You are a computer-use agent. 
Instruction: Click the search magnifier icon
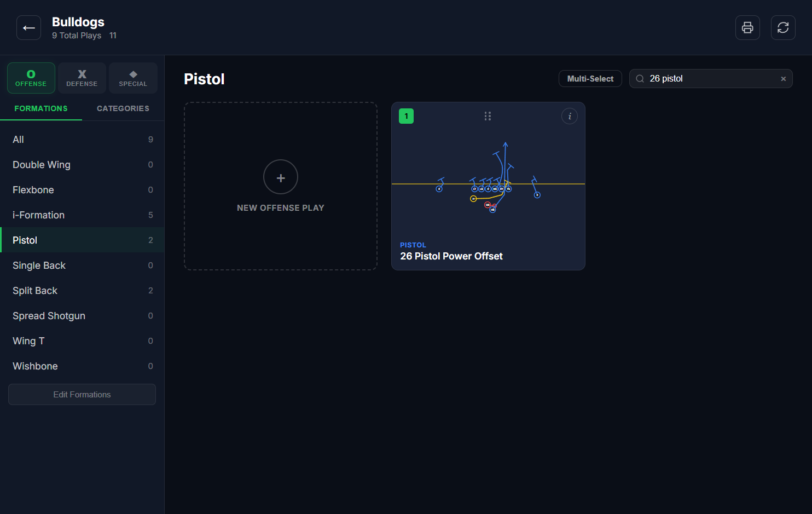click(x=640, y=79)
